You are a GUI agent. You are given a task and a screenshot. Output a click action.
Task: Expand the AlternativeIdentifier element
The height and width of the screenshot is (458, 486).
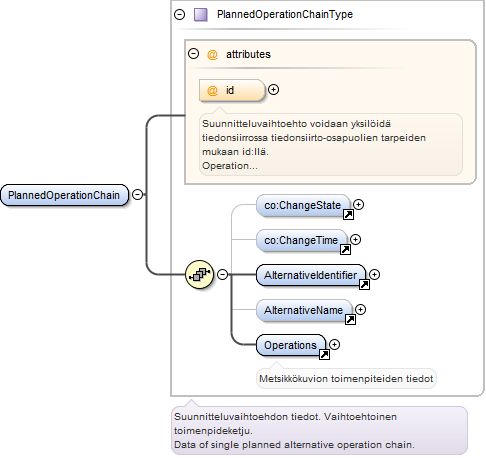[374, 274]
